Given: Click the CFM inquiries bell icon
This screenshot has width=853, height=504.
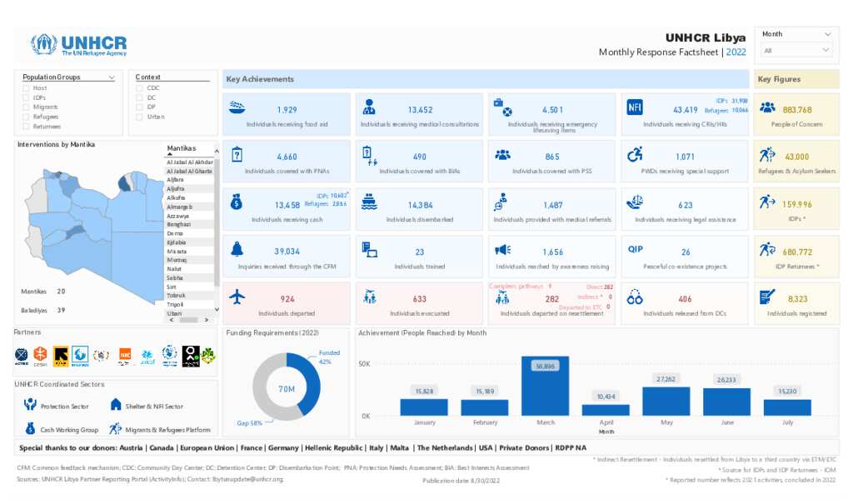Looking at the screenshot, I should [x=237, y=249].
